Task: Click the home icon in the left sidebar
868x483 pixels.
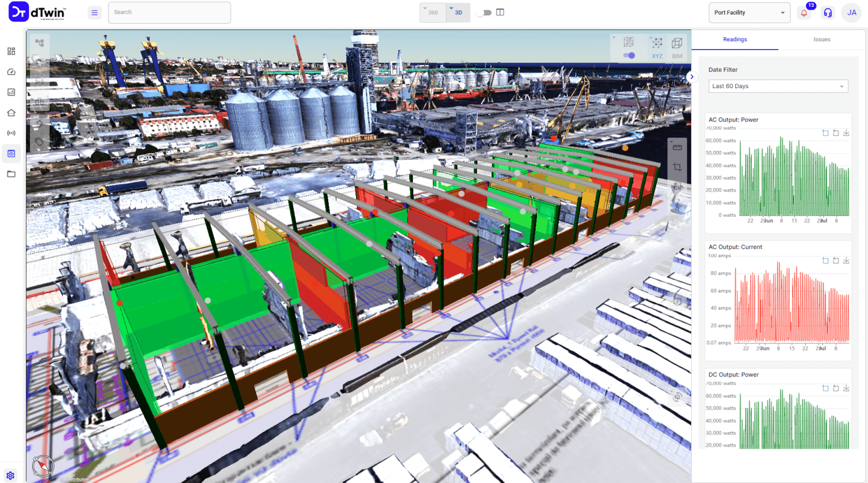Action: point(11,112)
